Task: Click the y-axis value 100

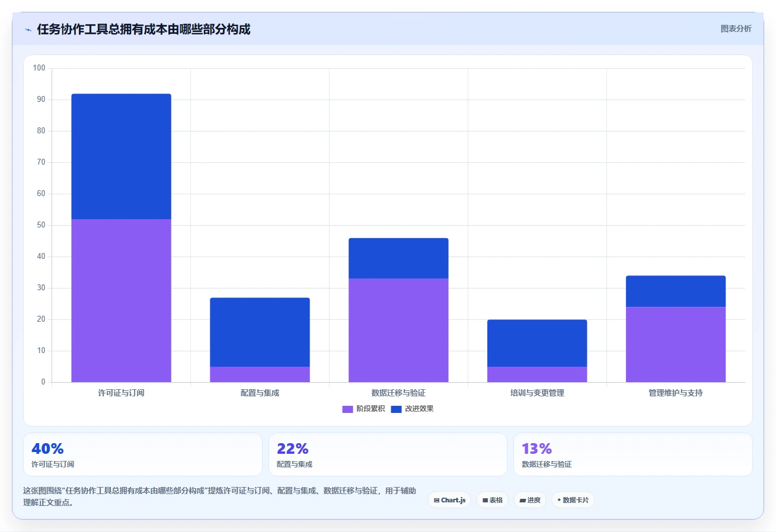Action: (x=39, y=68)
